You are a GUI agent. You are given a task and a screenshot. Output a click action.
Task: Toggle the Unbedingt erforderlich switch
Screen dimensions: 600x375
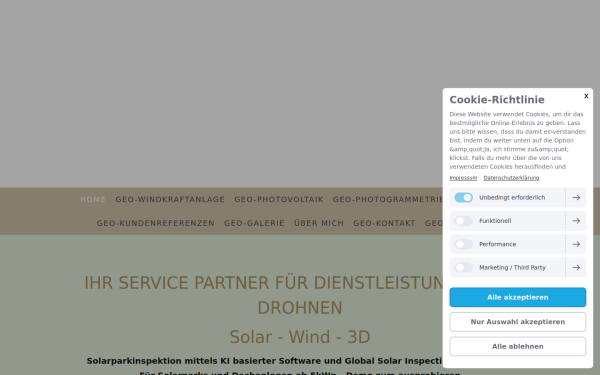point(463,197)
